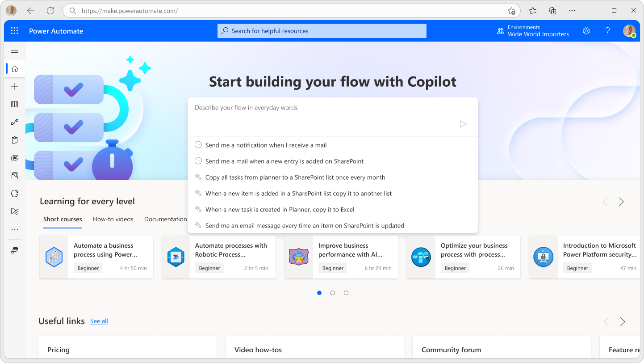The width and height of the screenshot is (644, 363).
Task: Open the Video how-tos card
Action: 314,347
